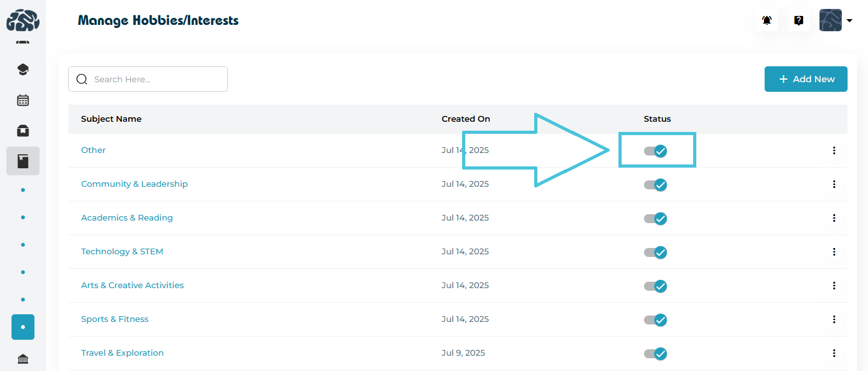The height and width of the screenshot is (371, 868).
Task: Open the notifications bell
Action: point(767,20)
